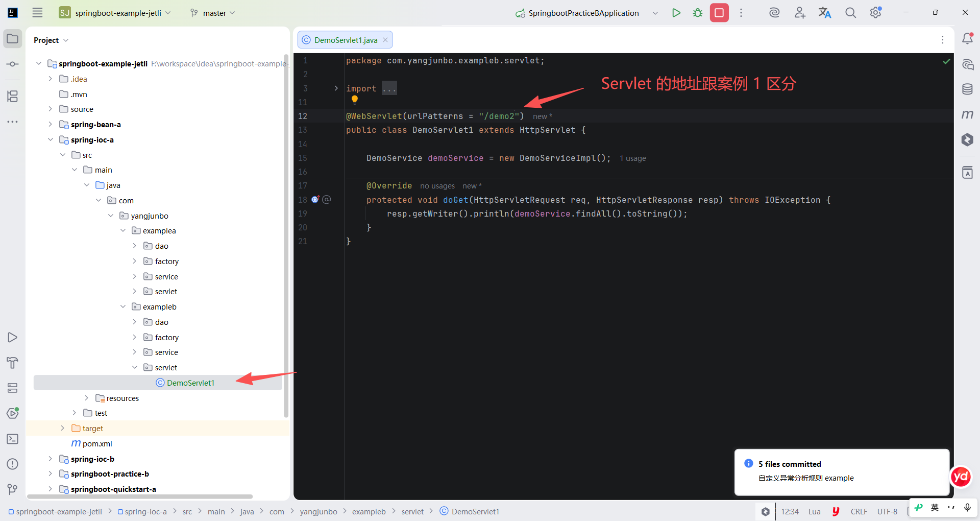This screenshot has width=980, height=521.
Task: Open the Git tool window
Action: 13,489
